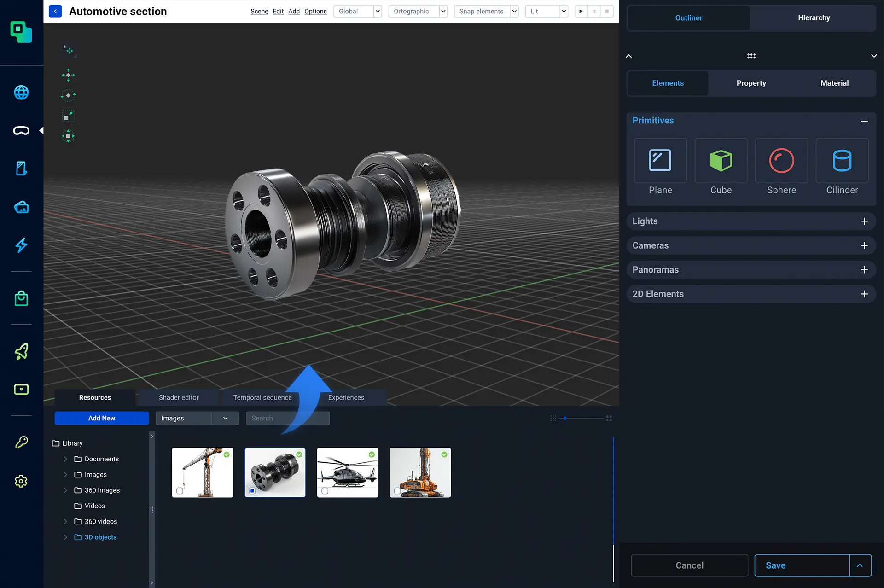
Task: Open the VR headset section in the sidebar
Action: point(21,130)
